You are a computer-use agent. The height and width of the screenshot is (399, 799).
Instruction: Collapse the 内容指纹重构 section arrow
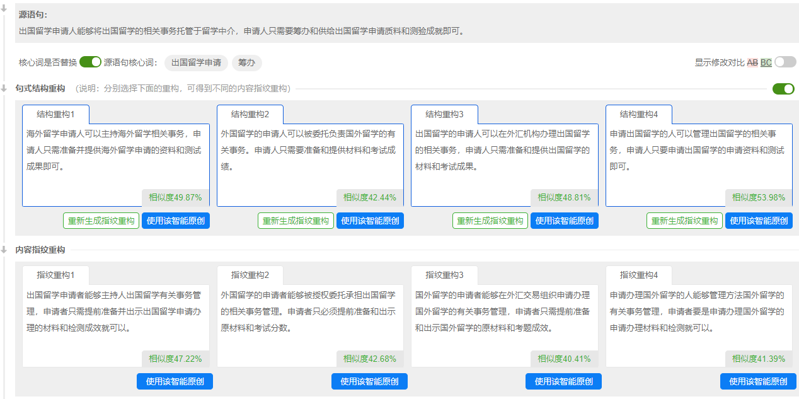coord(4,250)
